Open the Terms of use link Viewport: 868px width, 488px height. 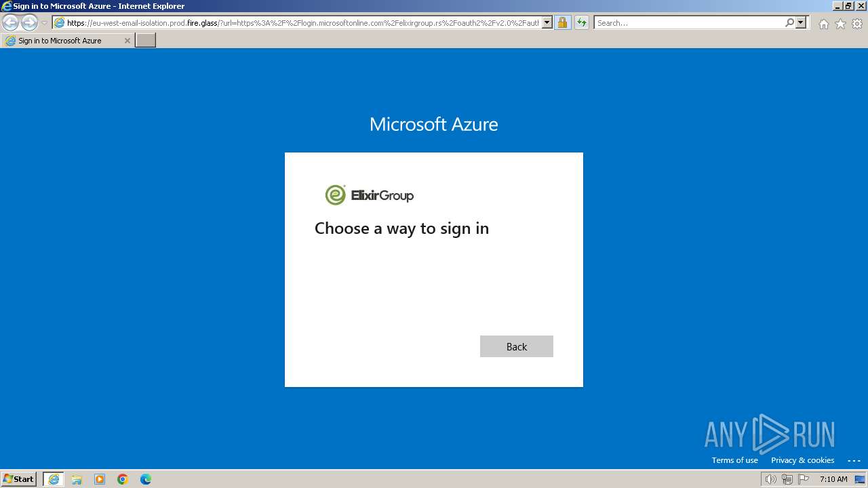(x=734, y=460)
